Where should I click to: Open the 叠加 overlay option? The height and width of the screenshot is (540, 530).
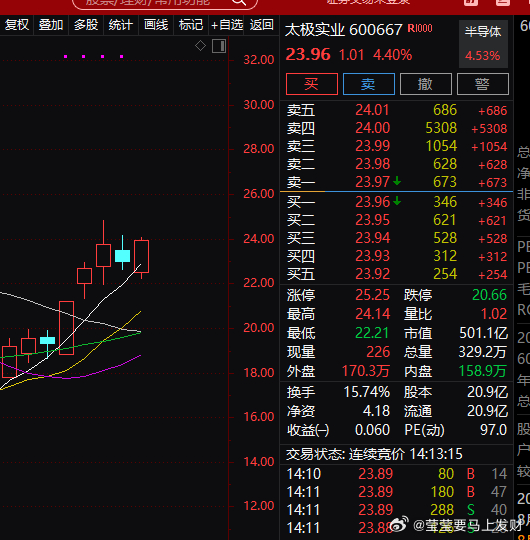(51, 25)
